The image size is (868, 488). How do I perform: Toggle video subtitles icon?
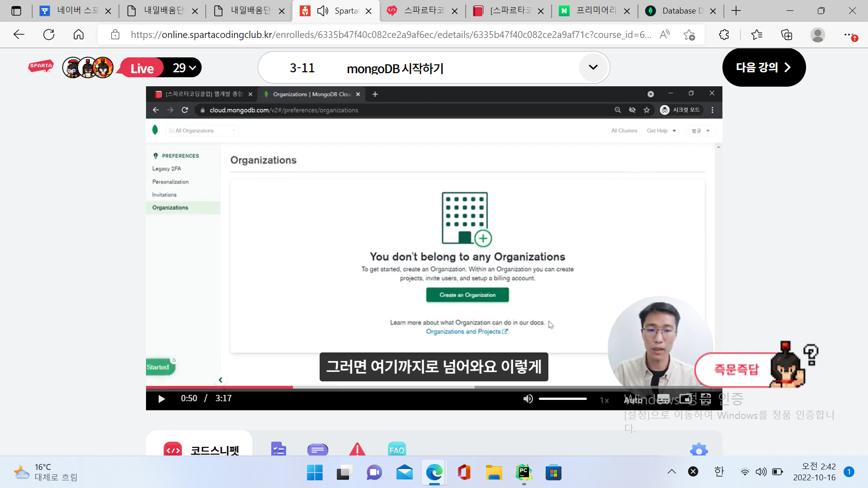tap(663, 399)
